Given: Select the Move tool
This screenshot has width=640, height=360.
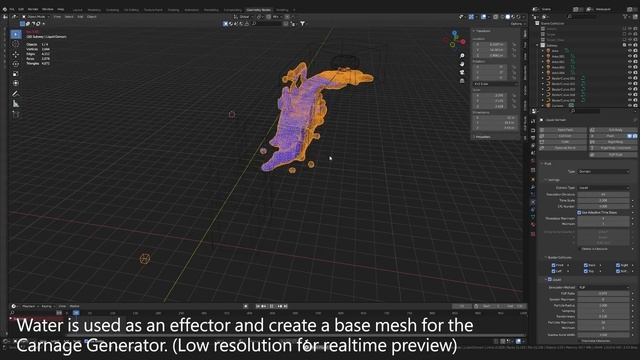Looking at the screenshot, I should tap(16, 54).
